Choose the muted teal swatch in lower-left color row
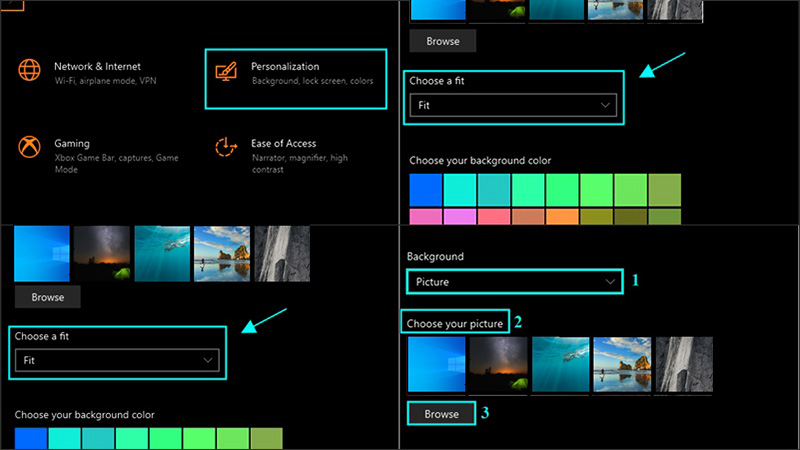Viewport: 800px width, 450px height. 98,439
